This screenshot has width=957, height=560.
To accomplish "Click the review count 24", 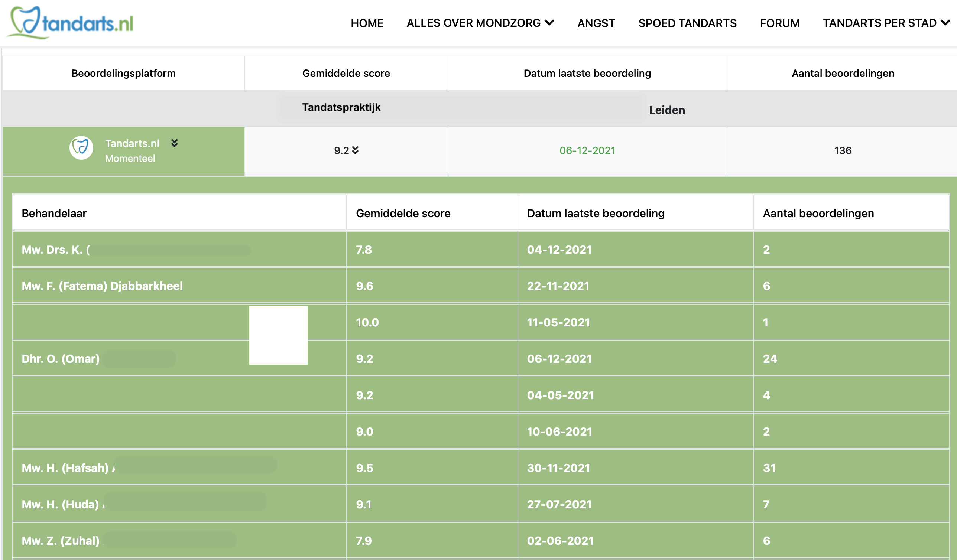I will 770,359.
